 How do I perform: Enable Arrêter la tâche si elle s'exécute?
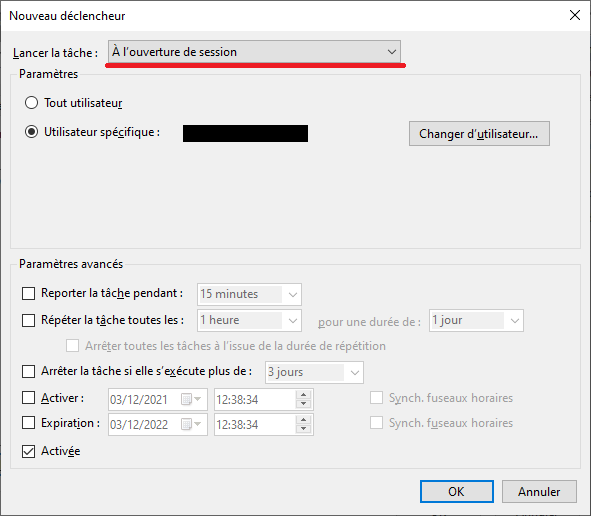[29, 371]
